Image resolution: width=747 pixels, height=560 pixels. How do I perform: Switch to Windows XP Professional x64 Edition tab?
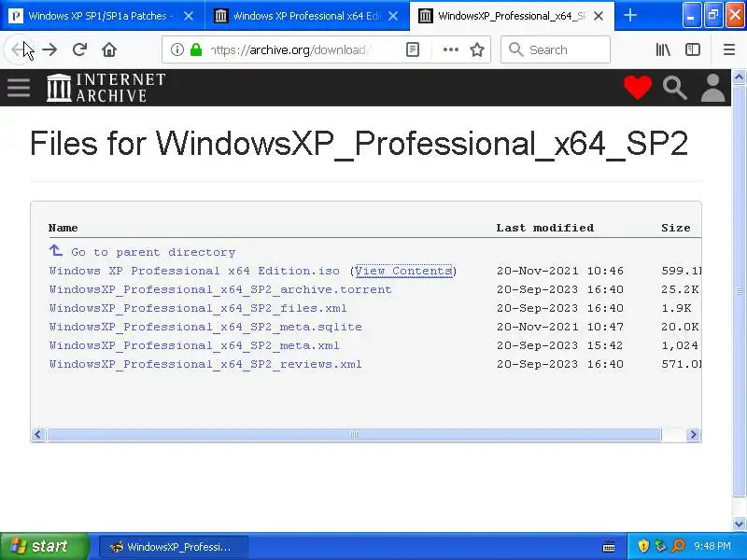tap(306, 16)
